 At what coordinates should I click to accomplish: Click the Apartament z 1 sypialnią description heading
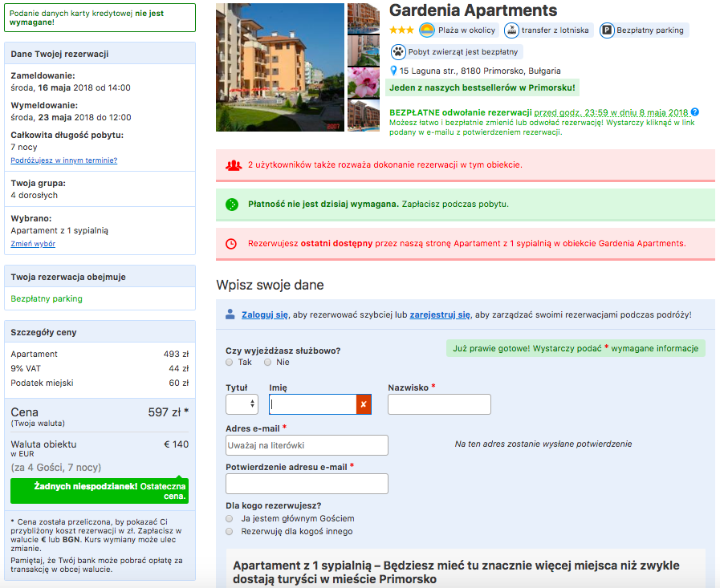coord(456,572)
